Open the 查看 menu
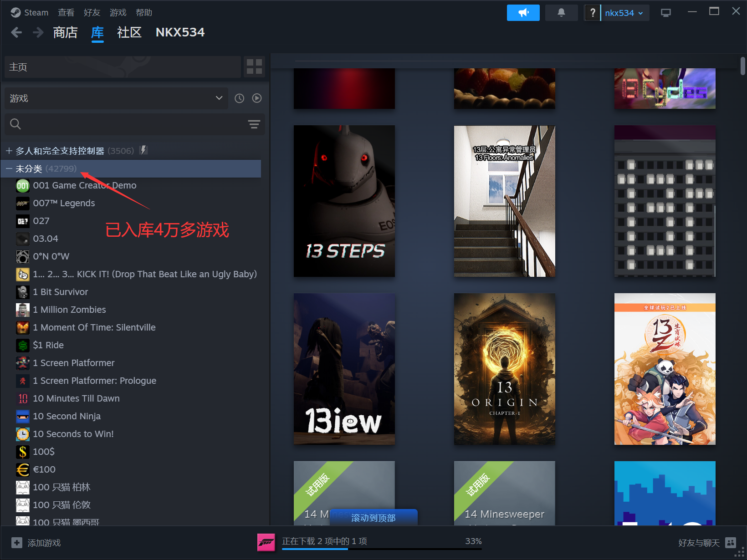The image size is (747, 560). click(x=66, y=13)
